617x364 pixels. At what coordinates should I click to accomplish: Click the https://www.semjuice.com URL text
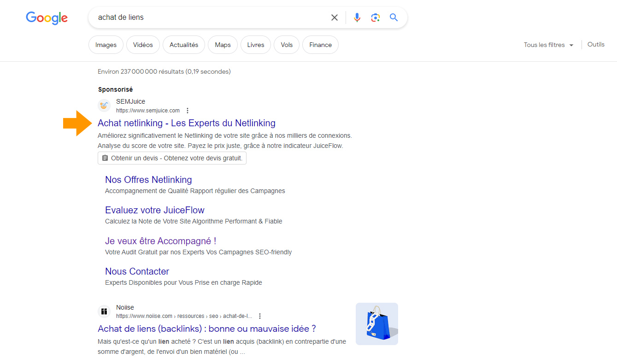tap(148, 111)
